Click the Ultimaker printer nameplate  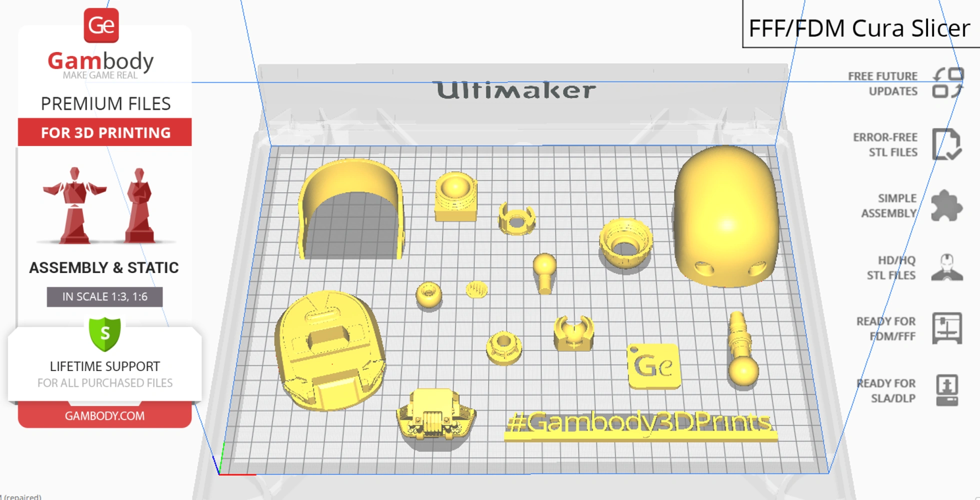[514, 90]
